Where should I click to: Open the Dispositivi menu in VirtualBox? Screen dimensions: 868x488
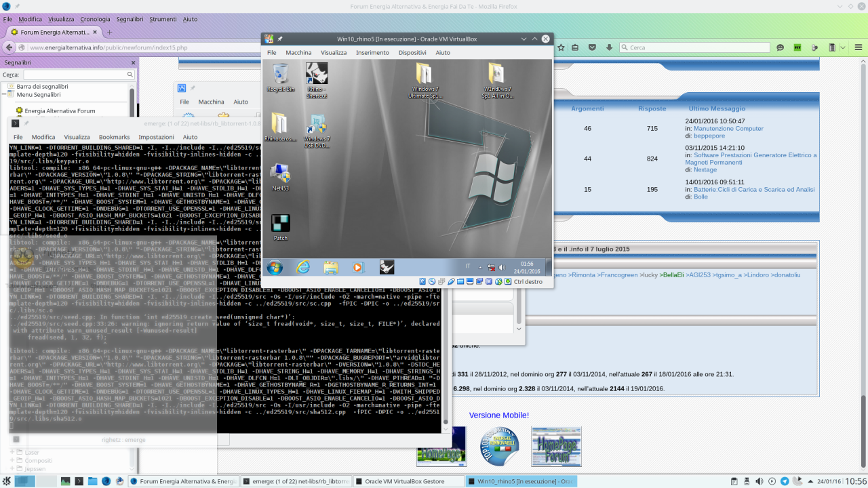412,52
